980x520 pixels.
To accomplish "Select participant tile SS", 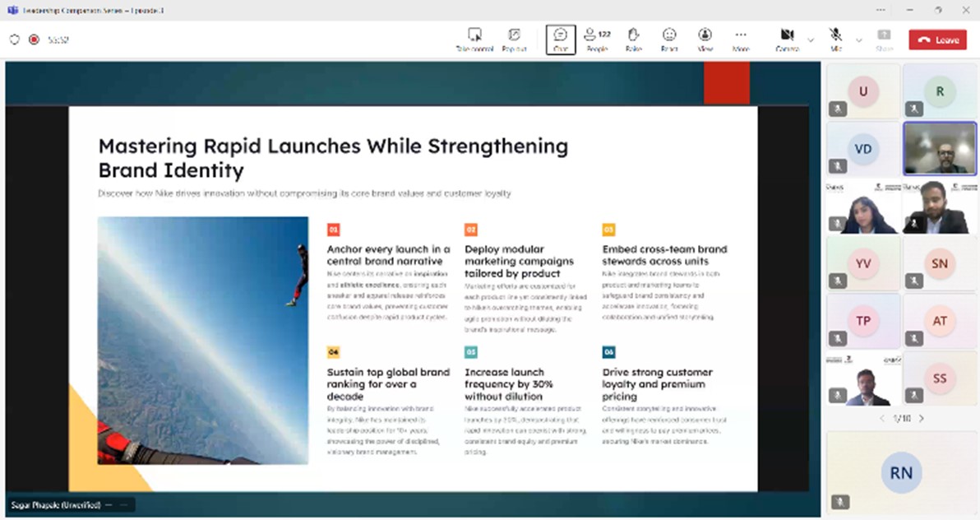I will (940, 378).
